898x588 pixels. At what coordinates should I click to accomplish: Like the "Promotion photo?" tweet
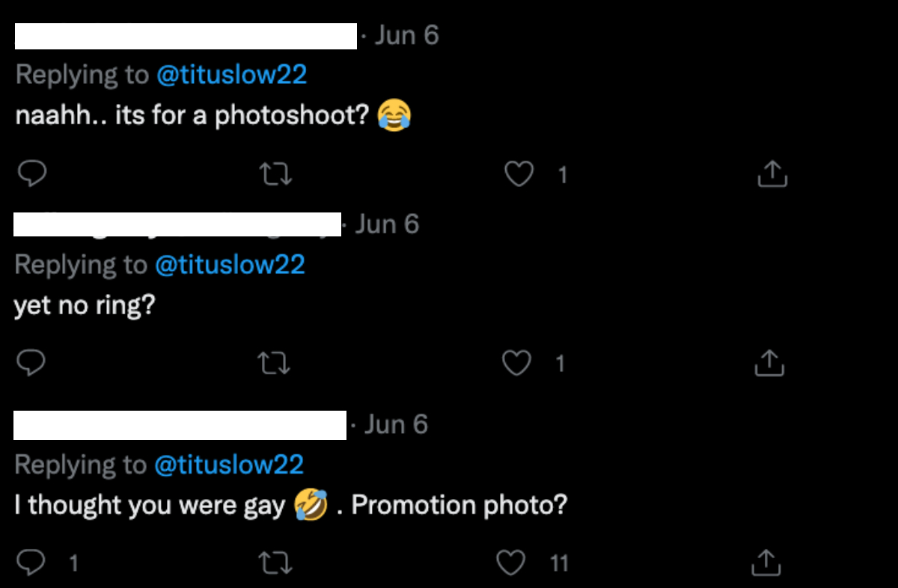pyautogui.click(x=513, y=563)
